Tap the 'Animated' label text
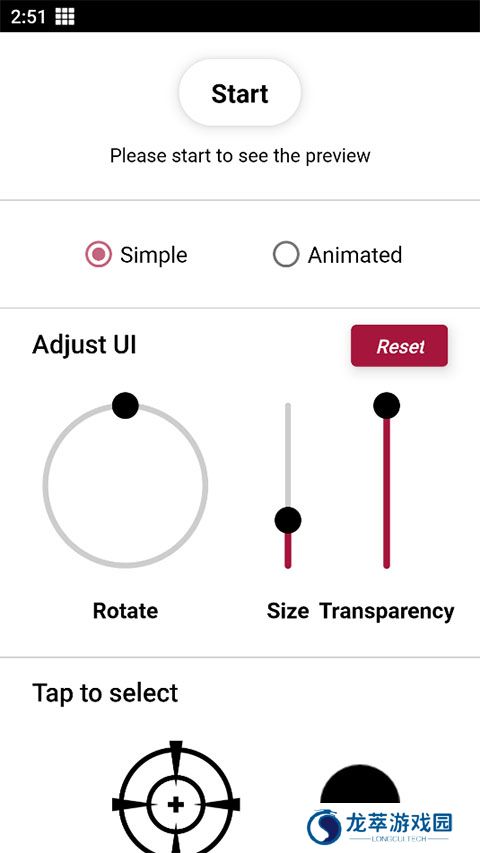480x853 pixels. [x=355, y=255]
